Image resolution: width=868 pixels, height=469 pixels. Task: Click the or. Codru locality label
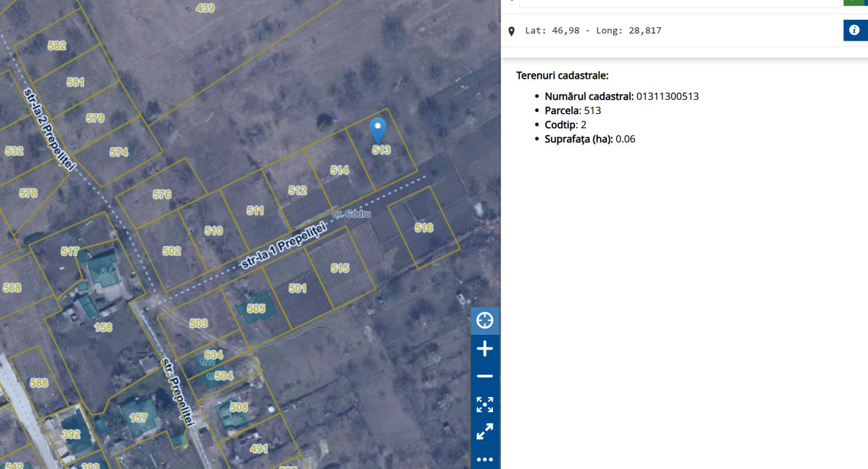(x=352, y=214)
